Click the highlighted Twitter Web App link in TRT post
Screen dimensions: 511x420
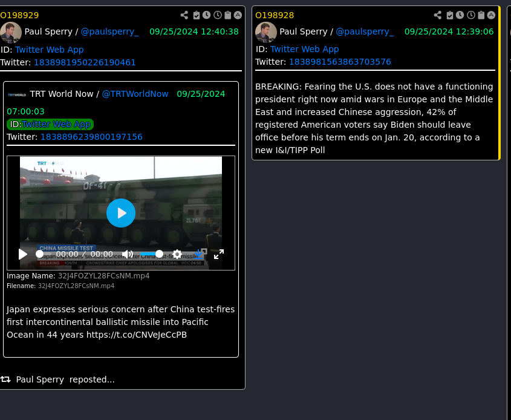[56, 124]
